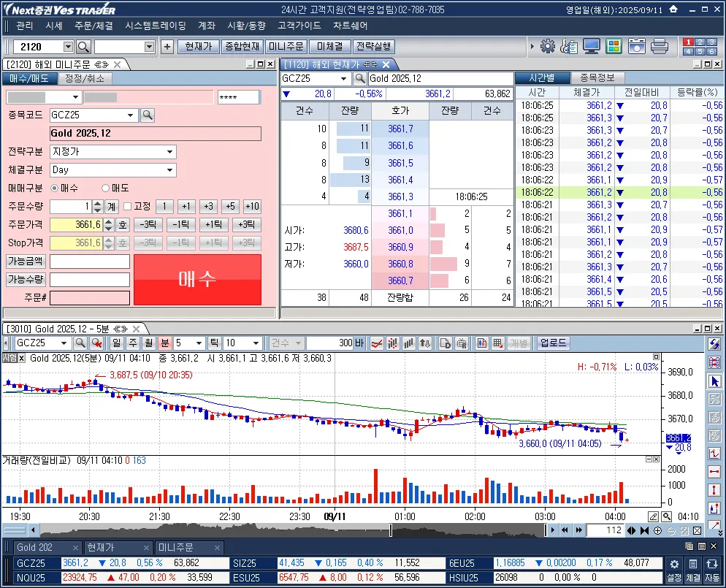Click the 주문수량 spinner arrows
The width and height of the screenshot is (726, 588).
click(97, 207)
